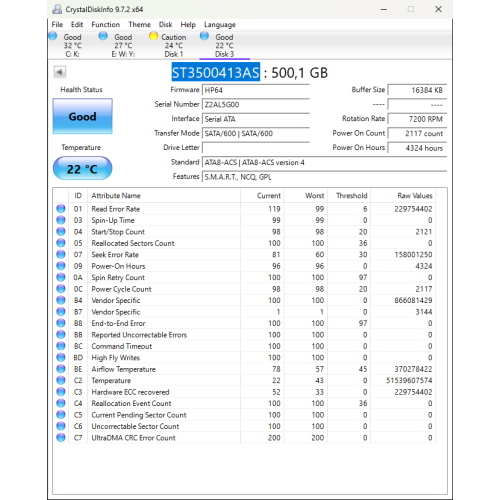This screenshot has height=500, width=500.
Task: Click the empty Drive Letter field
Action: pyautogui.click(x=256, y=148)
